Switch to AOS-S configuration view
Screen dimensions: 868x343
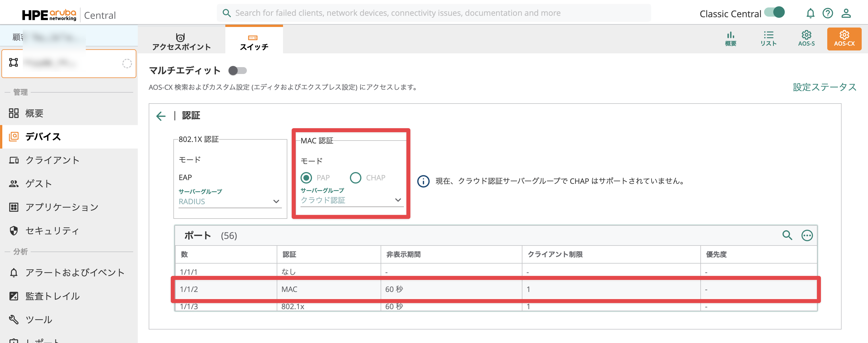(806, 38)
